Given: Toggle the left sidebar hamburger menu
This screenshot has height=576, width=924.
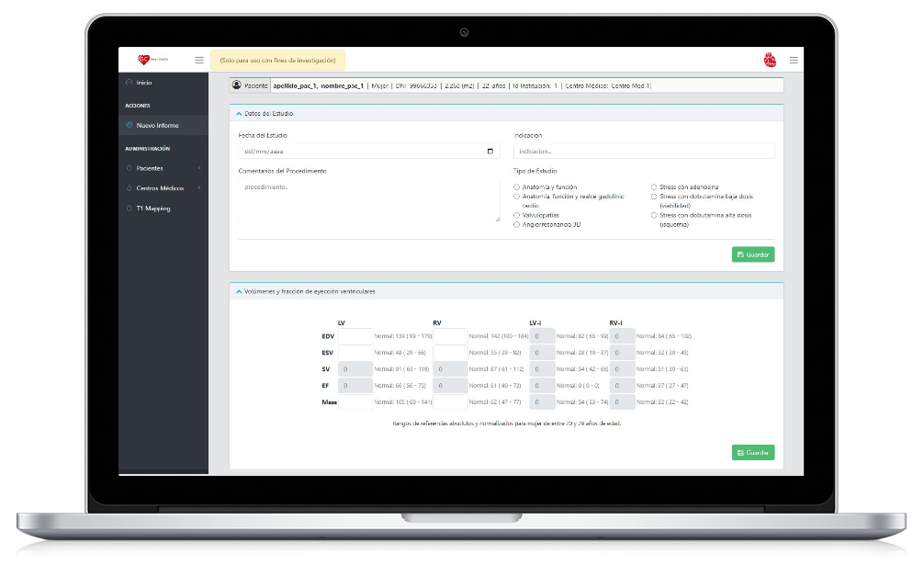Looking at the screenshot, I should pyautogui.click(x=199, y=60).
